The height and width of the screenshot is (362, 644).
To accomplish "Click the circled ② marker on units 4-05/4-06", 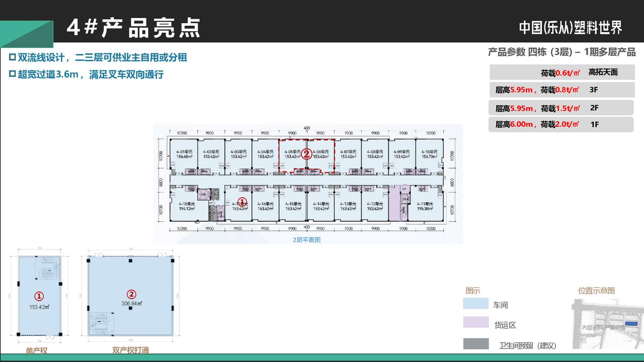I will 305,153.
